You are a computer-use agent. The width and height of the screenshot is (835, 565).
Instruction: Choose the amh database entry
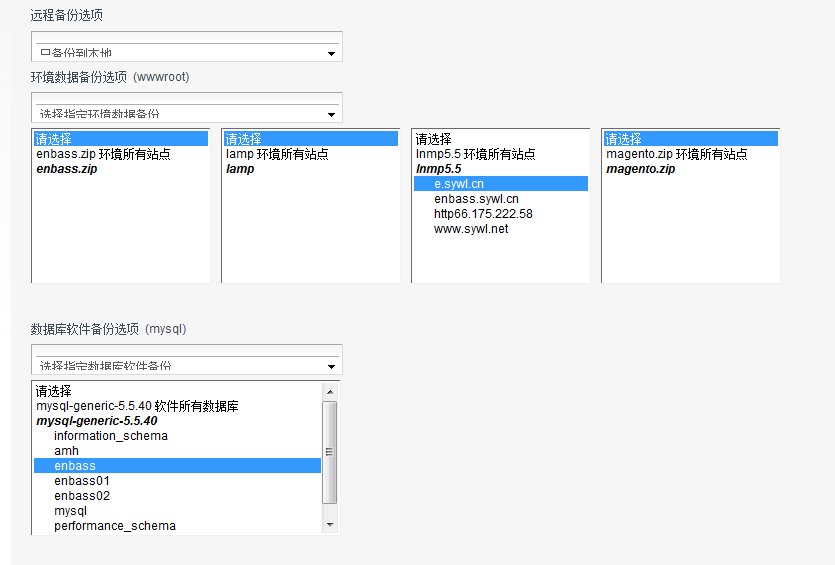(x=66, y=451)
